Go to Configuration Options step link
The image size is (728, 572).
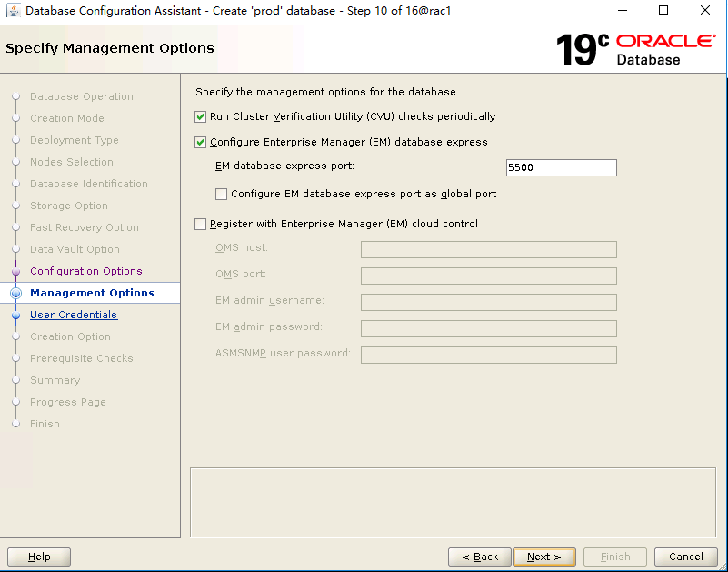[x=86, y=271]
